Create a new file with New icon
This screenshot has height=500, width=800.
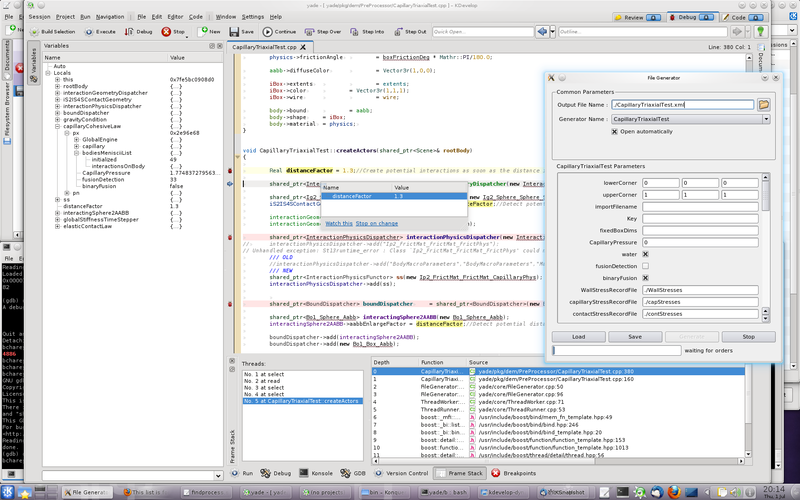tap(203, 32)
